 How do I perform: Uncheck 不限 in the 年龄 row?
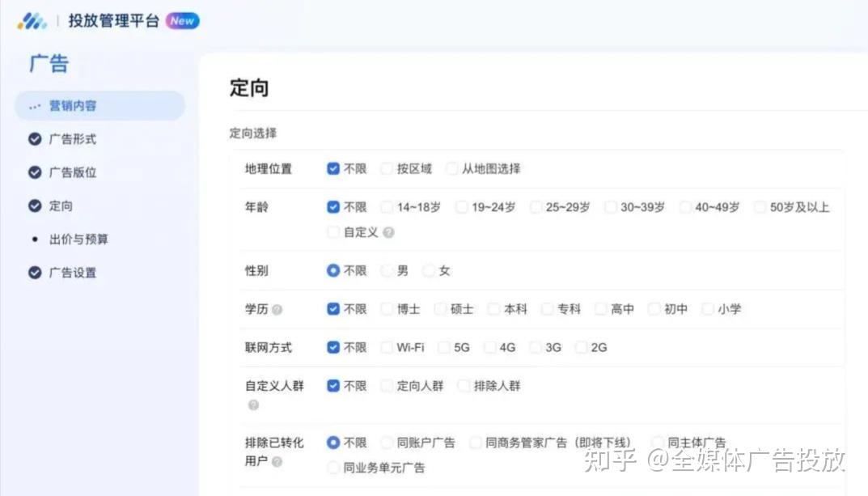(x=333, y=207)
